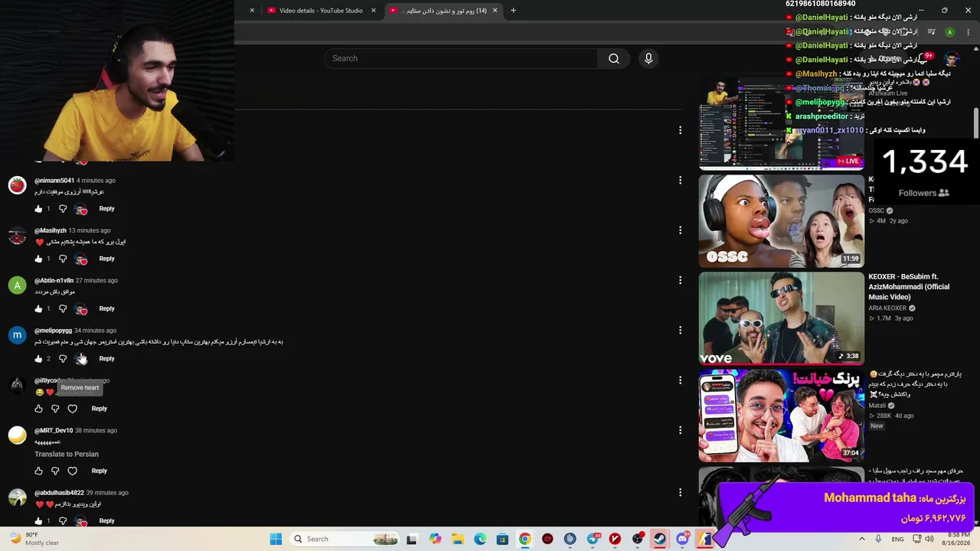Click Translate to Persian on @MRT_Dev10's comment
This screenshot has height=551, width=980.
pos(67,455)
